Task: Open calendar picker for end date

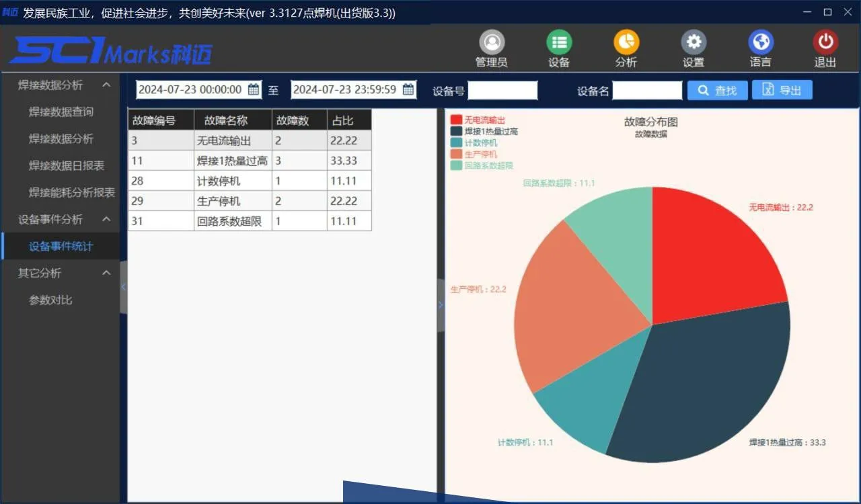Action: point(408,89)
